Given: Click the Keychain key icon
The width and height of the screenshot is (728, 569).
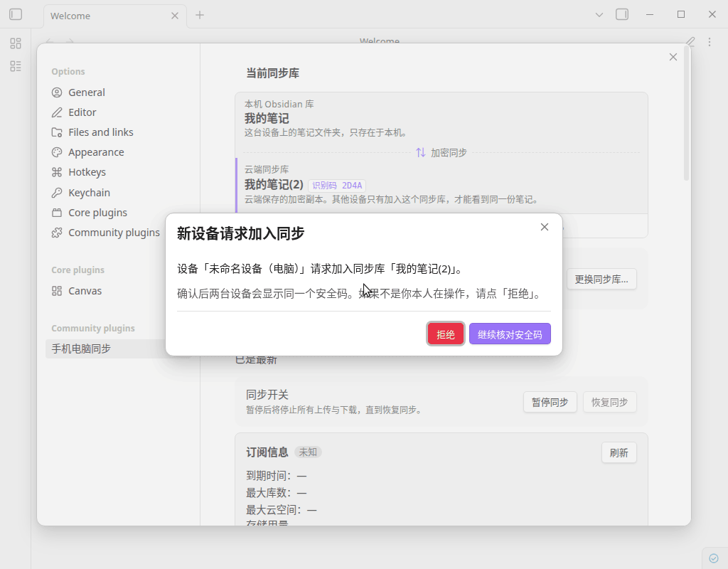Looking at the screenshot, I should [x=57, y=193].
